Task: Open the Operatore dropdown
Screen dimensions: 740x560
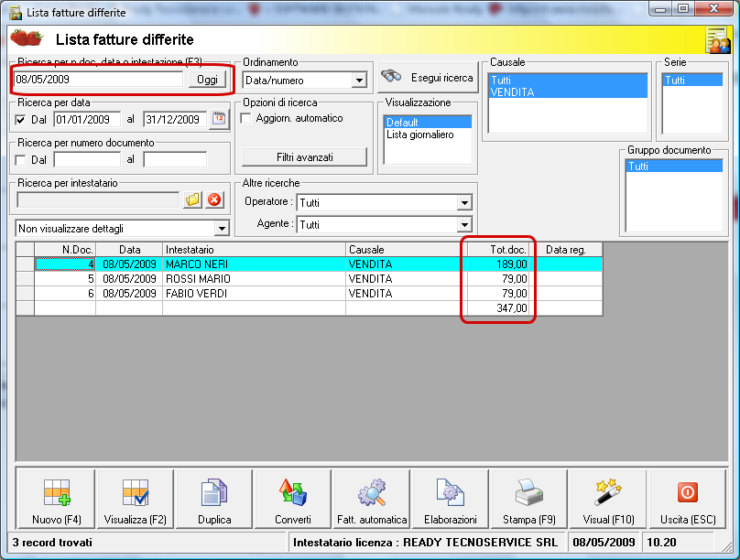Action: (x=464, y=203)
